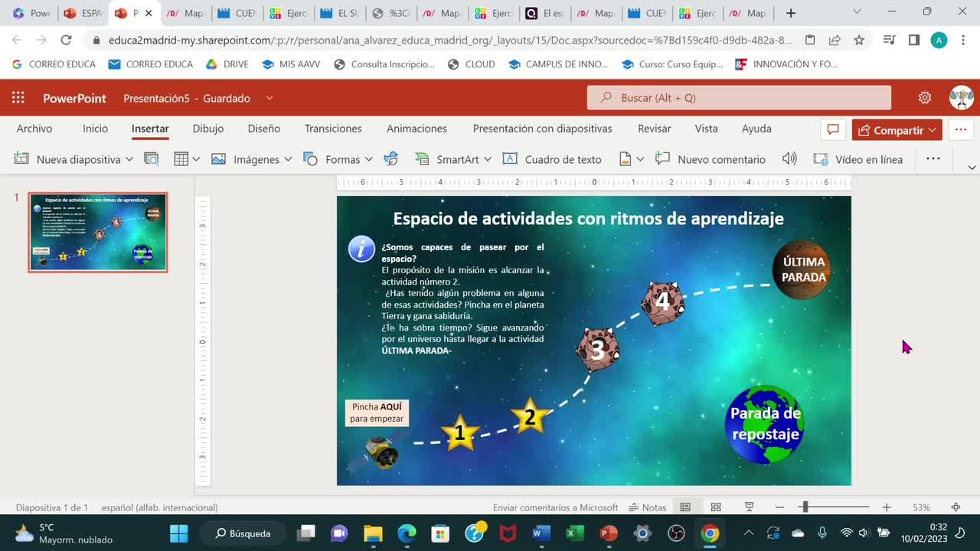Select the star numbered 2 on the slide
The height and width of the screenshot is (551, 980).
(529, 416)
